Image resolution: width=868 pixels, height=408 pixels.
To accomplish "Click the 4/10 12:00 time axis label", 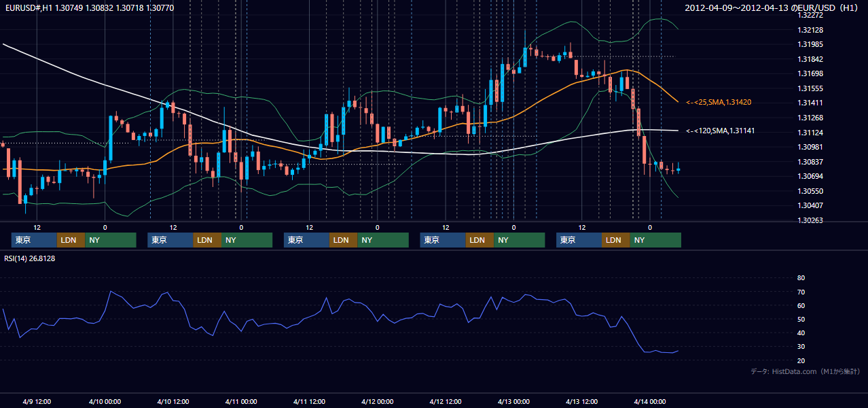I will pyautogui.click(x=173, y=401).
